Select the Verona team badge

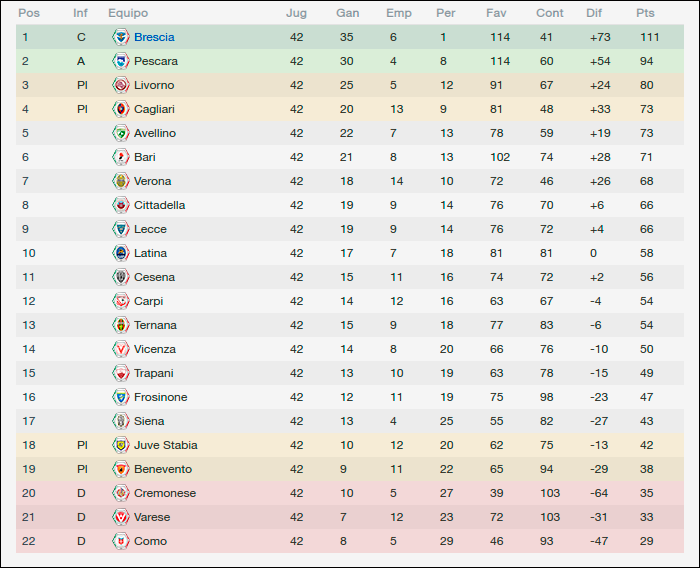coord(121,181)
